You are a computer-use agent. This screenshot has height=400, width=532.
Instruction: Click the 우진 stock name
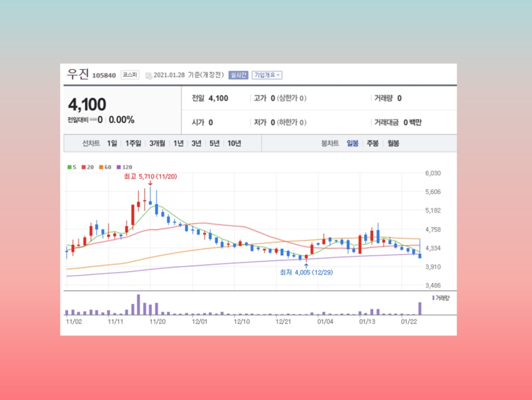tap(78, 73)
